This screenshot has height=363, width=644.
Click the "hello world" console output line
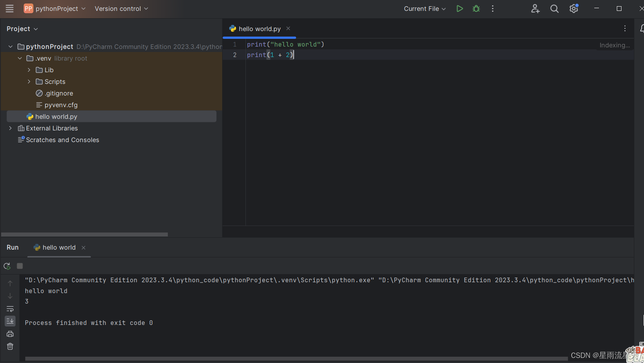46,291
